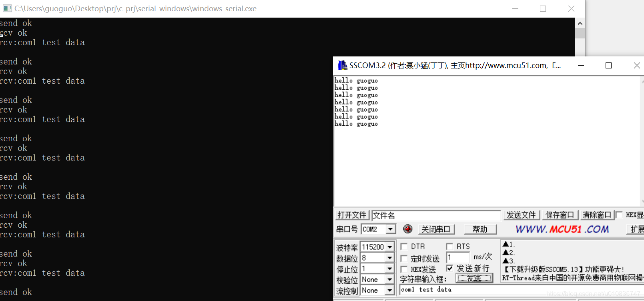The height and width of the screenshot is (301, 644).
Task: Click the 扩展 expand button
Action: click(636, 229)
